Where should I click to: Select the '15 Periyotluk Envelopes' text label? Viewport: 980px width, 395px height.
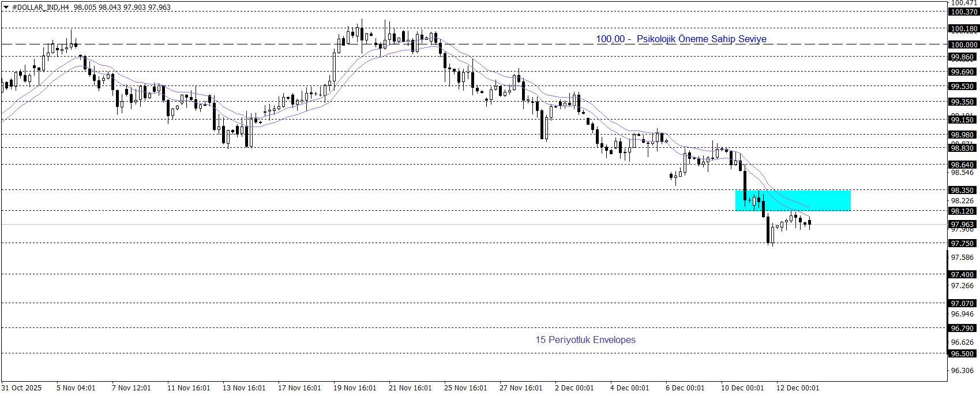585,340
